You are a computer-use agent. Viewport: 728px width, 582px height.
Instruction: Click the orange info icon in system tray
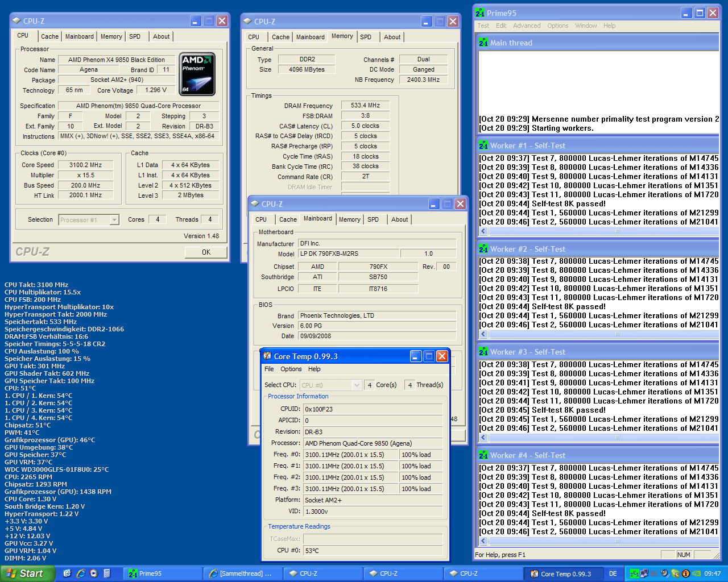click(686, 573)
